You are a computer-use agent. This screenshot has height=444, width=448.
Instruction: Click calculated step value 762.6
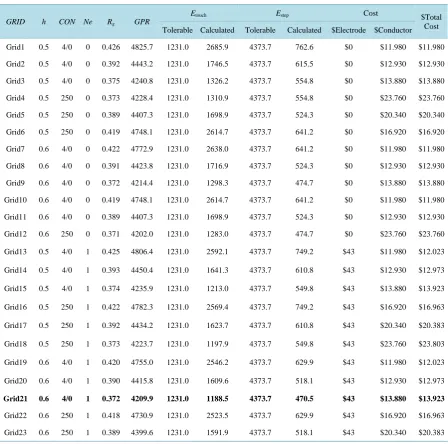[x=304, y=47]
